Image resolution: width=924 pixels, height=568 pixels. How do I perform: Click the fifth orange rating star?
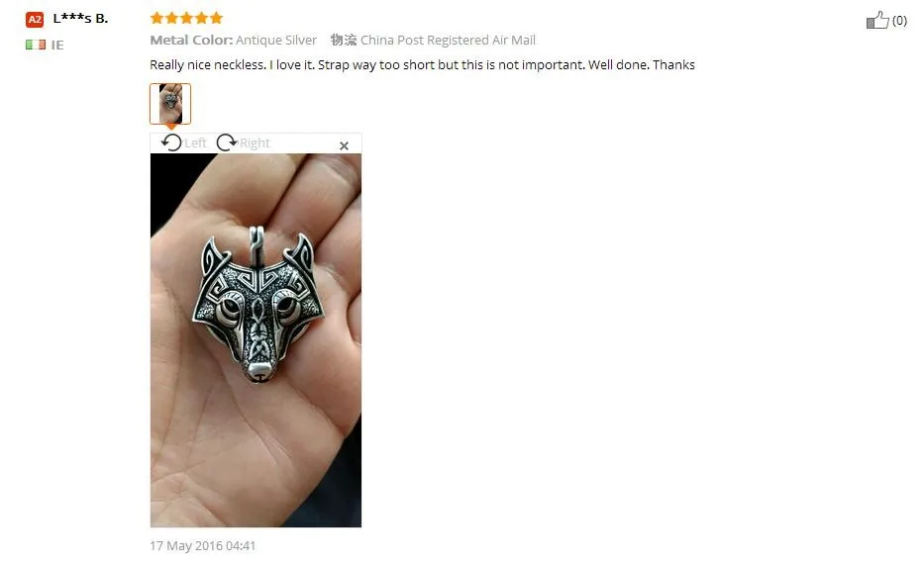pyautogui.click(x=216, y=18)
